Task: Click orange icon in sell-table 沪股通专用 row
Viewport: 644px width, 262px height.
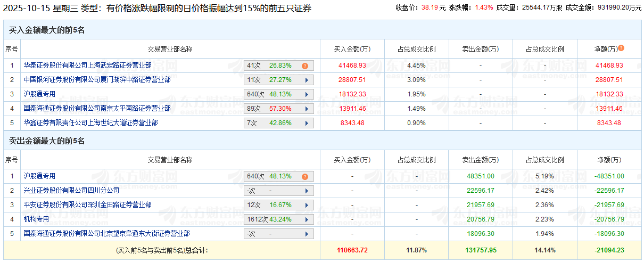Action: click(305, 177)
